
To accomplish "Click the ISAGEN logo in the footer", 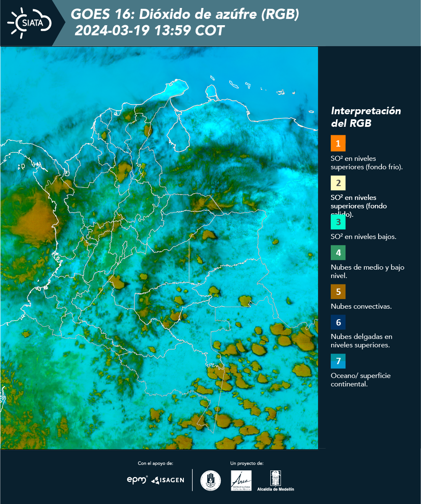I will (x=168, y=480).
